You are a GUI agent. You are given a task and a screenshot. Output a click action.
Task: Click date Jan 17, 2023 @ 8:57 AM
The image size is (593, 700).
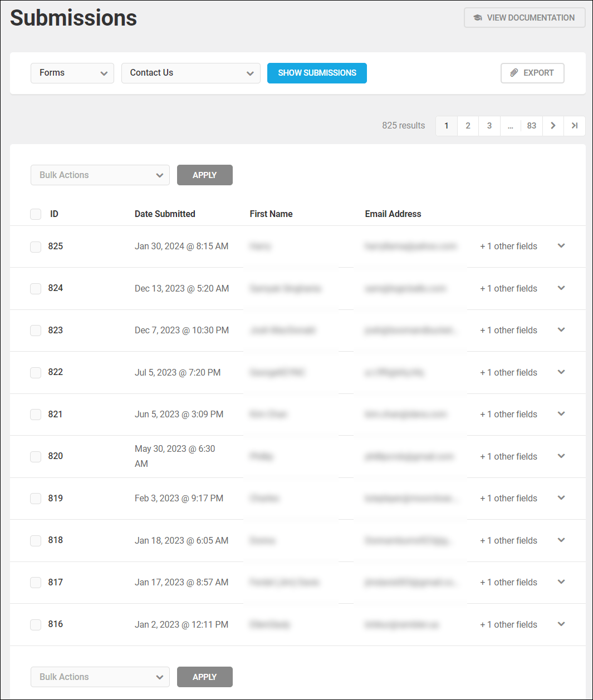(182, 583)
